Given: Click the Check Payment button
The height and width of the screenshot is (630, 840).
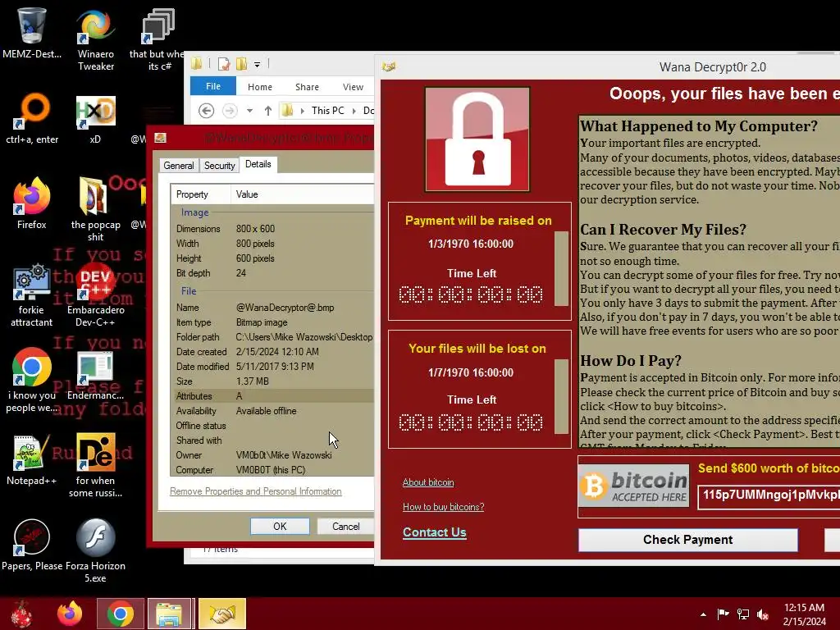Looking at the screenshot, I should (688, 540).
